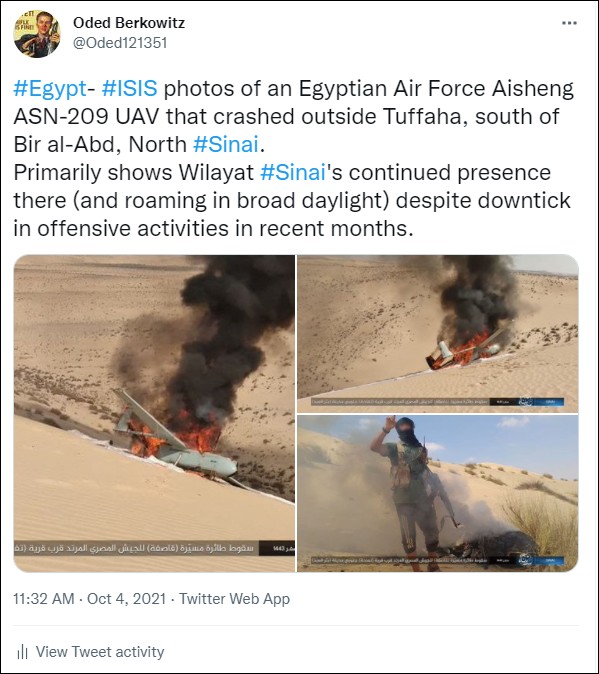Click Oded Berkowitz profile avatar
This screenshot has width=599, height=674.
click(x=37, y=34)
